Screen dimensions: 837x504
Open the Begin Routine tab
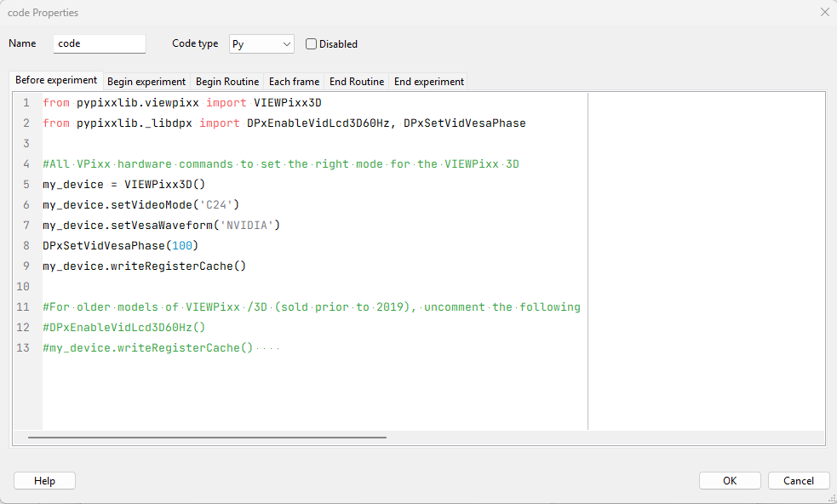coord(227,82)
